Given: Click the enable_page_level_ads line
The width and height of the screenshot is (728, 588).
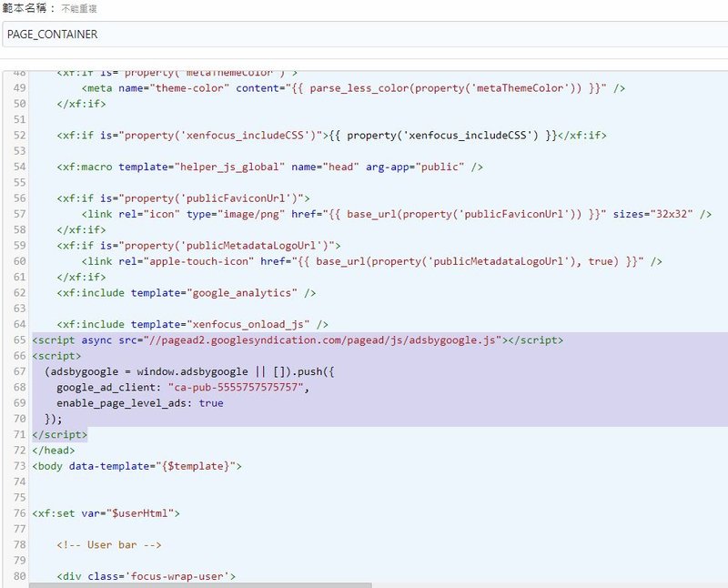Looking at the screenshot, I should (140, 403).
